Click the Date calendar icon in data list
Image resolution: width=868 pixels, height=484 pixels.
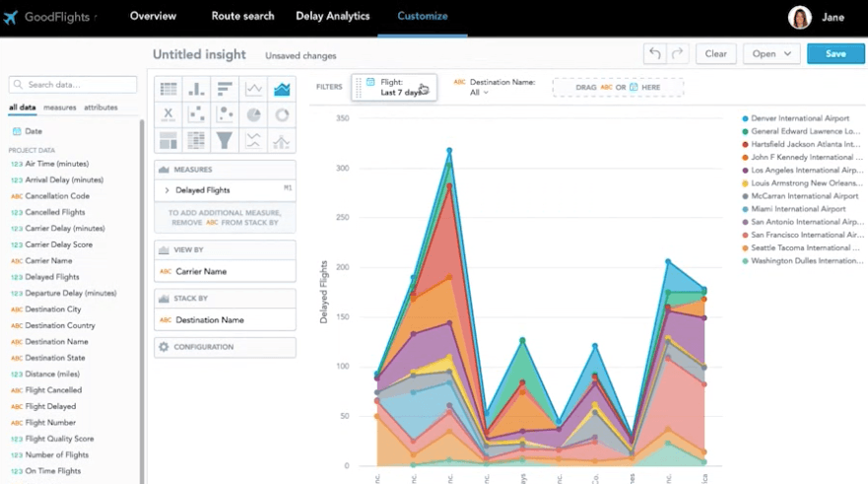pos(17,131)
